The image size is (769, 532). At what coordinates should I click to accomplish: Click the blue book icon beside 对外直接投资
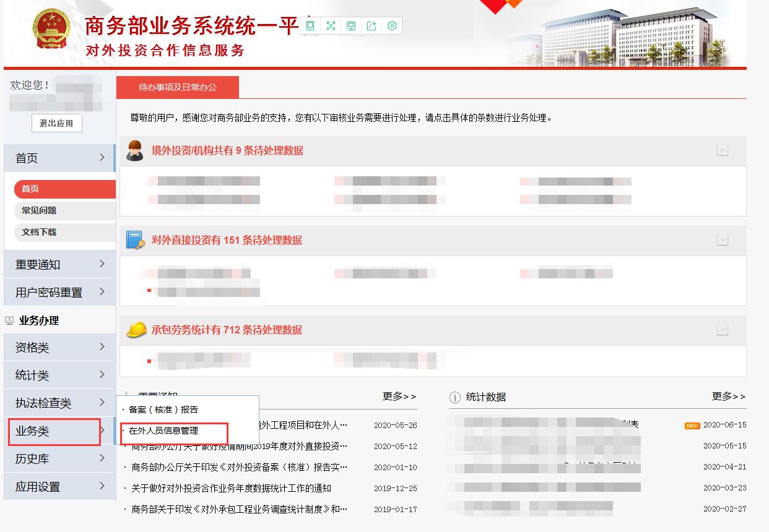click(135, 240)
